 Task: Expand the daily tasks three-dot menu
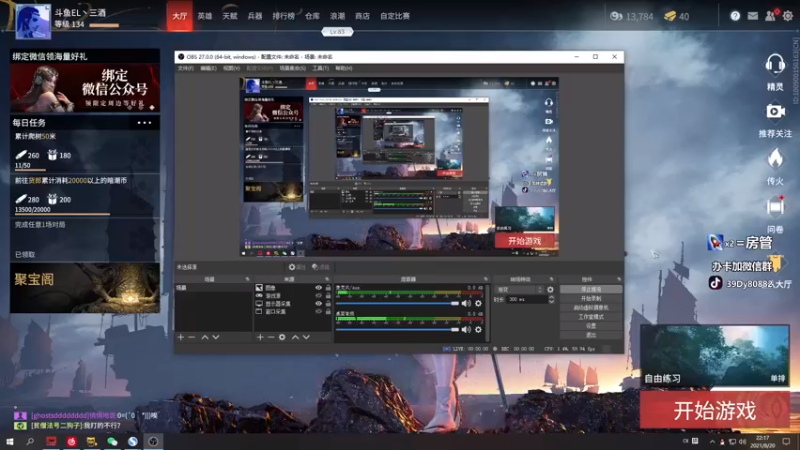click(145, 123)
